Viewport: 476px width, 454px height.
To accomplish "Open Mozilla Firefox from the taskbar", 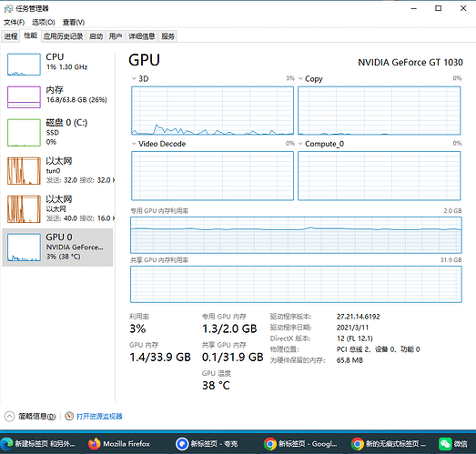I will pyautogui.click(x=119, y=444).
